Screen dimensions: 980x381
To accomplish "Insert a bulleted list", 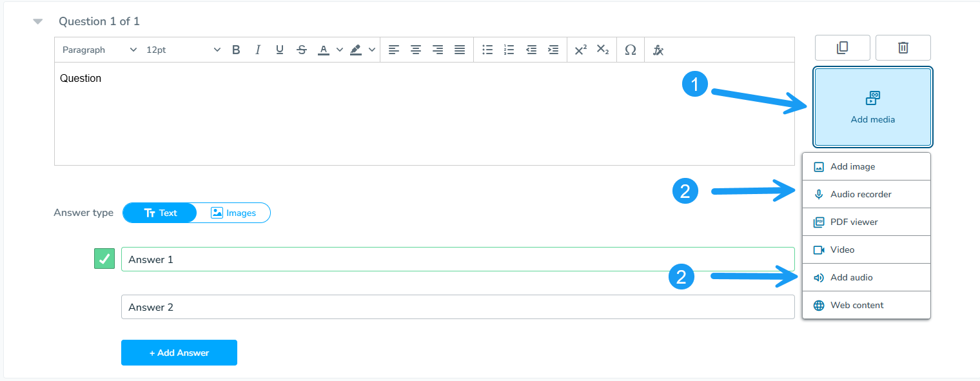I will [487, 50].
